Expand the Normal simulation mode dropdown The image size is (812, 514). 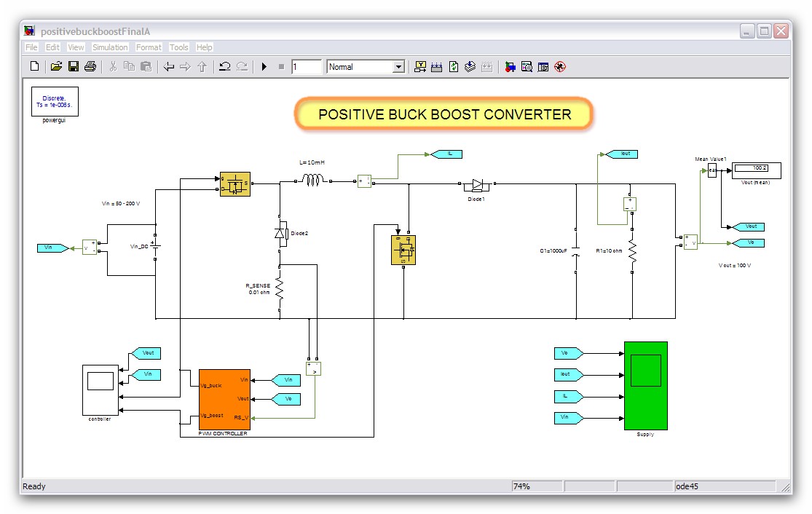[398, 67]
